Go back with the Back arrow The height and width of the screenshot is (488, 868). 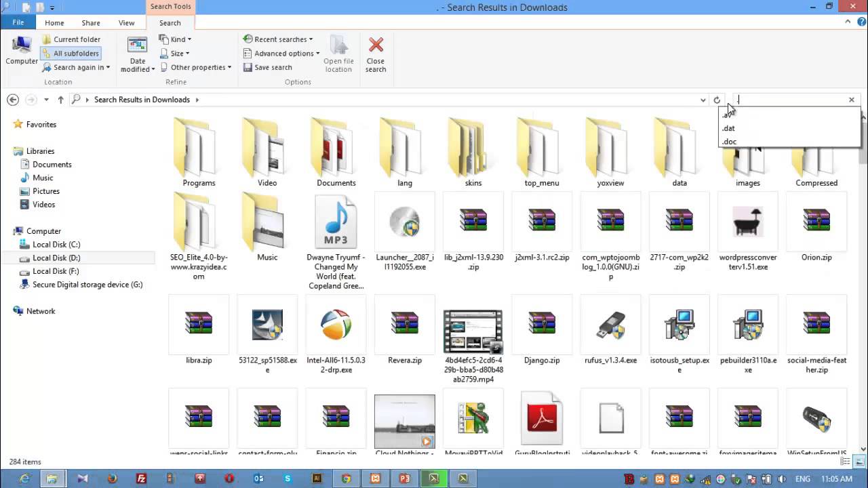(13, 100)
